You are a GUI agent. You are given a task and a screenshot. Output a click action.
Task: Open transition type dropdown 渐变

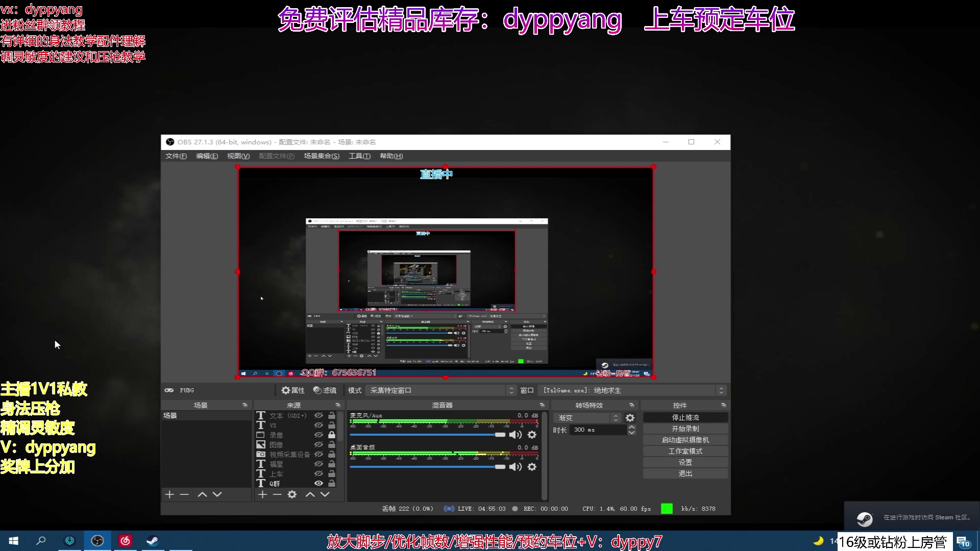pyautogui.click(x=588, y=418)
